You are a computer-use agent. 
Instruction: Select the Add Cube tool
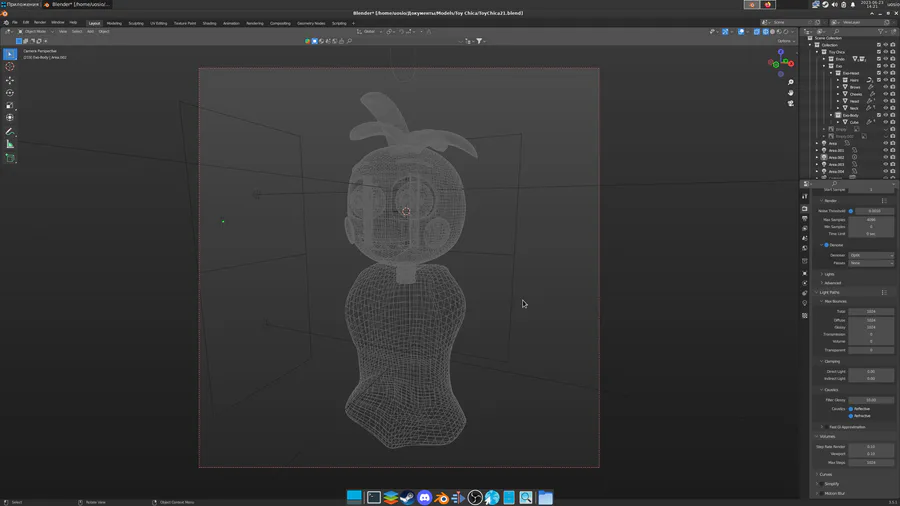[x=10, y=158]
